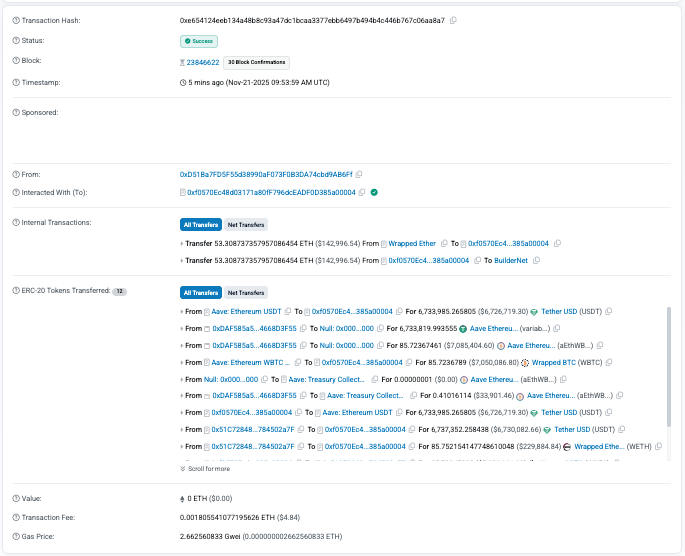Copy the From address 0xD51Ba7
The width and height of the screenshot is (685, 556).
[359, 173]
